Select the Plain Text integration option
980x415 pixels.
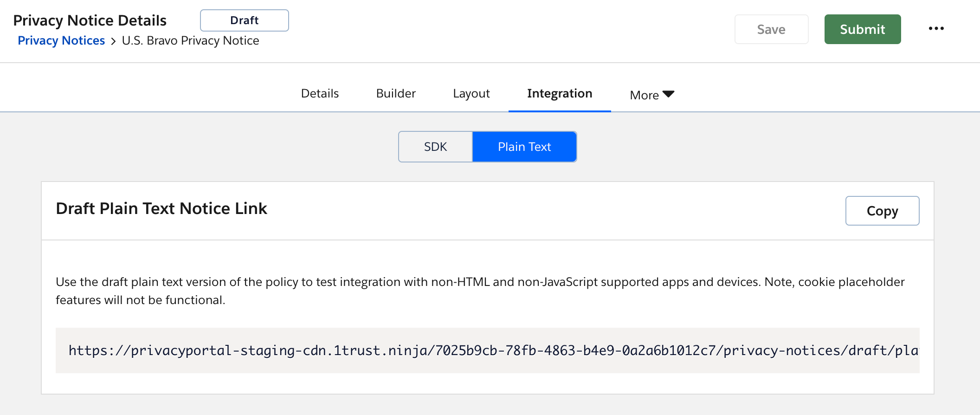click(524, 147)
